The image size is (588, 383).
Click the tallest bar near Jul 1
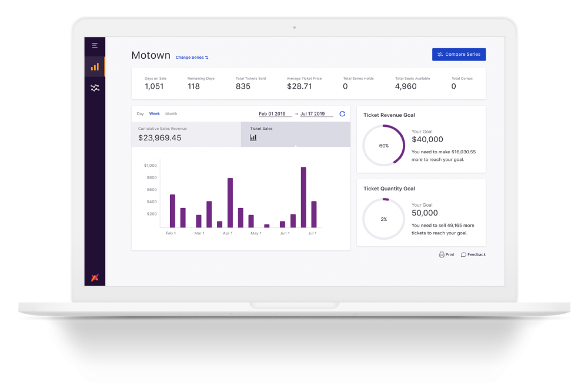click(303, 197)
